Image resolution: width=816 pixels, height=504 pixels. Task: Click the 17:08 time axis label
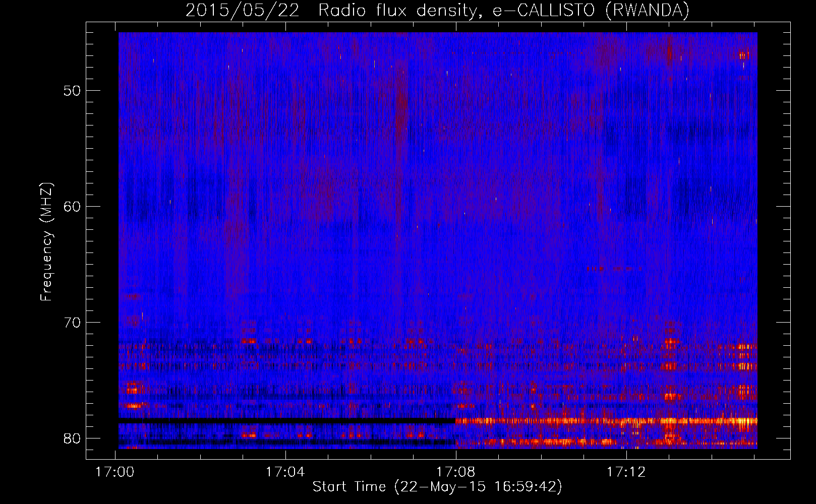tap(455, 472)
